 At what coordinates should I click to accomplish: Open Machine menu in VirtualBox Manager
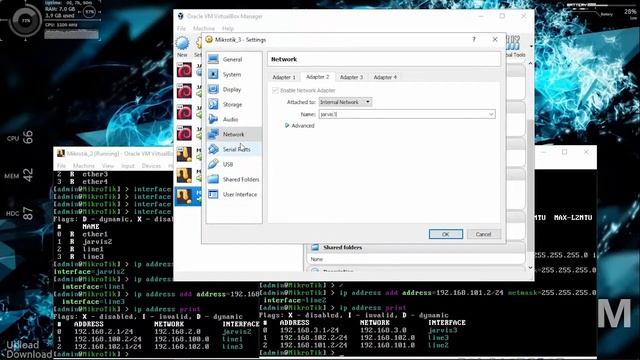(x=204, y=29)
